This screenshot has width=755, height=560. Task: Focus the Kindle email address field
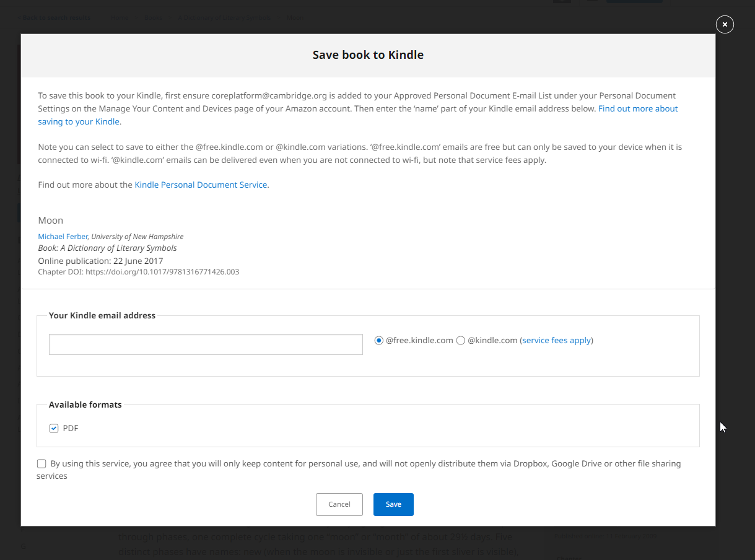pyautogui.click(x=206, y=344)
